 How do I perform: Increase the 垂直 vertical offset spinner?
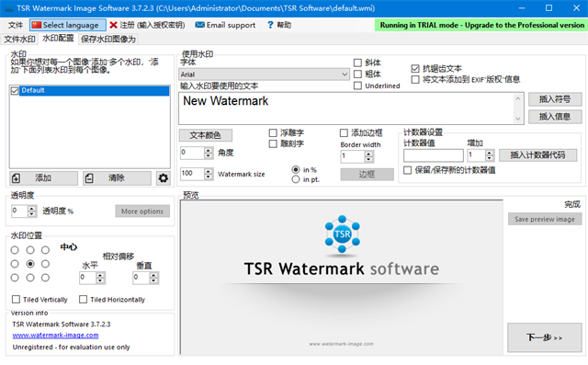coord(153,275)
